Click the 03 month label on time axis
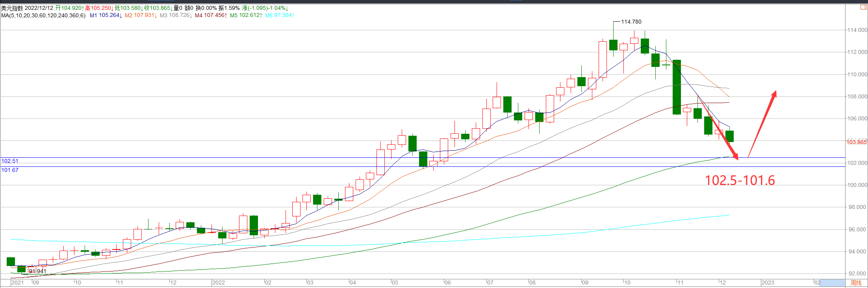The image size is (868, 288). click(x=310, y=282)
